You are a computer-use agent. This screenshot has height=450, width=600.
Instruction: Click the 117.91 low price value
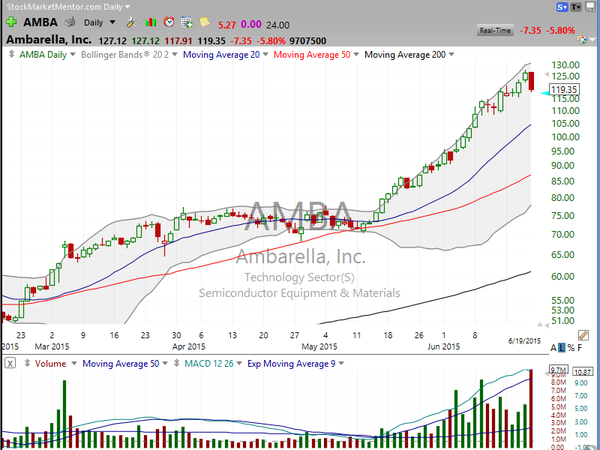179,41
